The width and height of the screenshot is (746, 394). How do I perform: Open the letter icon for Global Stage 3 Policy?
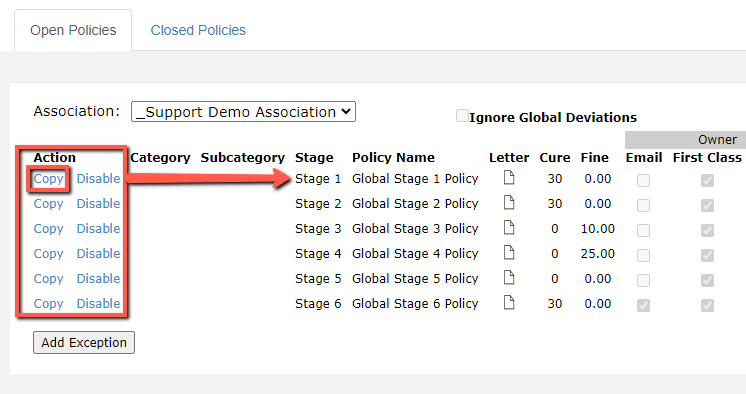point(509,227)
